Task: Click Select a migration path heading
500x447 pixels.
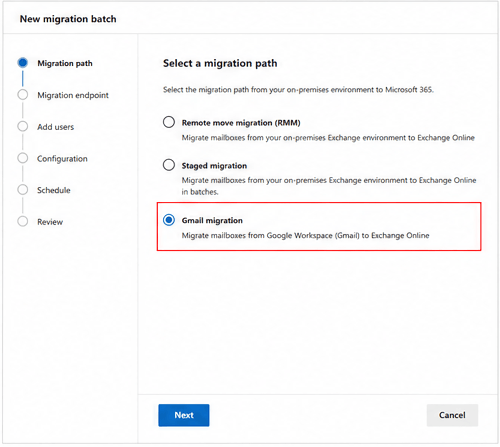Action: [220, 63]
